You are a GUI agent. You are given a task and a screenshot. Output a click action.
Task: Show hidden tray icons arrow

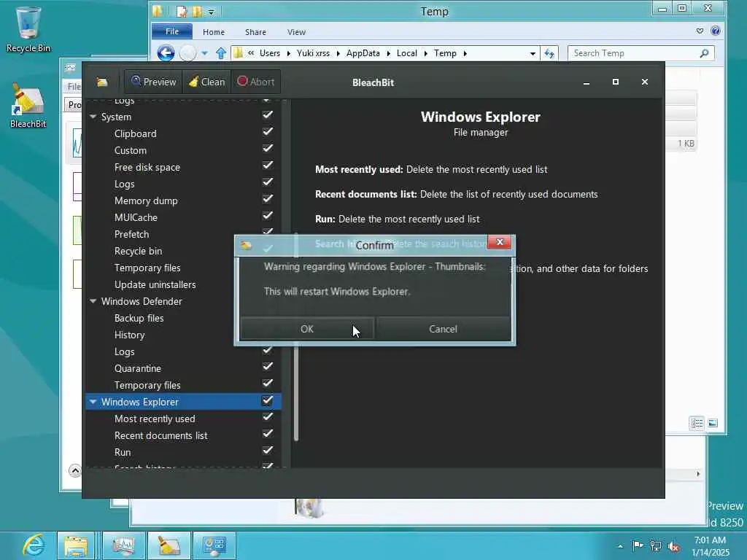pyautogui.click(x=620, y=546)
